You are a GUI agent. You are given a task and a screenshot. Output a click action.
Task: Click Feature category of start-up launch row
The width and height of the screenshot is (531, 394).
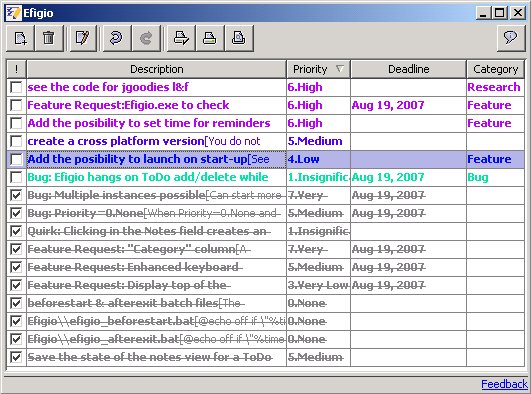point(495,159)
